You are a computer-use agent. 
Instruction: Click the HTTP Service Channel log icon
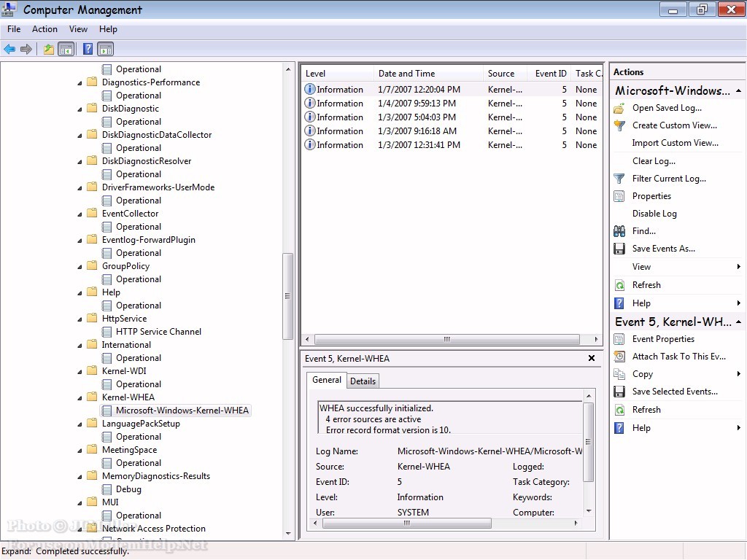point(107,332)
